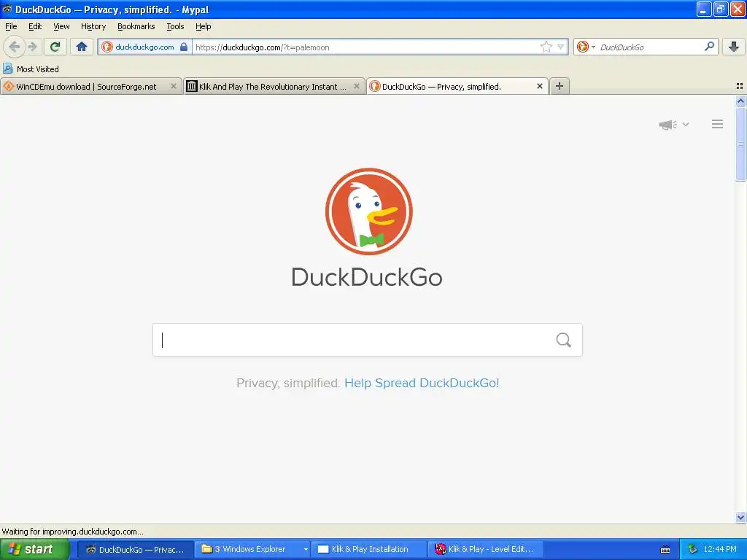This screenshot has width=747, height=560.
Task: Switch to Klik & Play Level Editor taskbar button
Action: tap(485, 550)
